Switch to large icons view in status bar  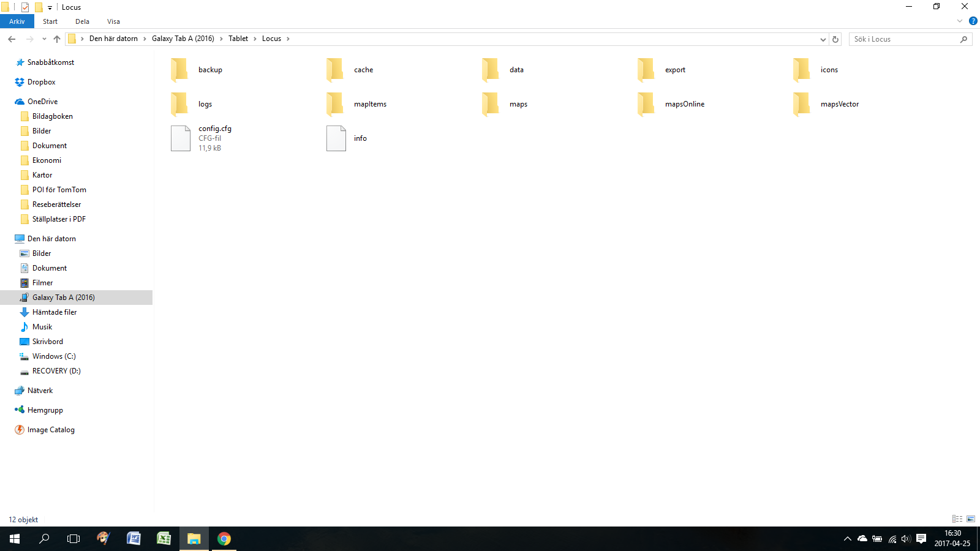coord(971,519)
